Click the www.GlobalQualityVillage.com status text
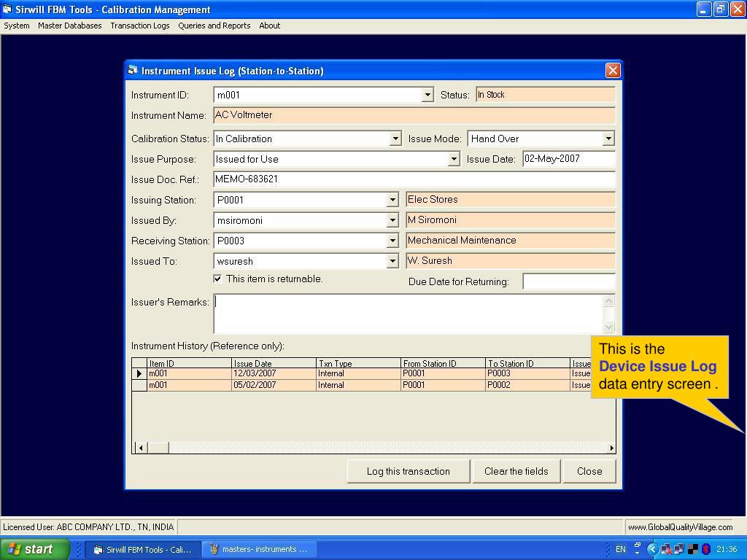 pos(681,527)
